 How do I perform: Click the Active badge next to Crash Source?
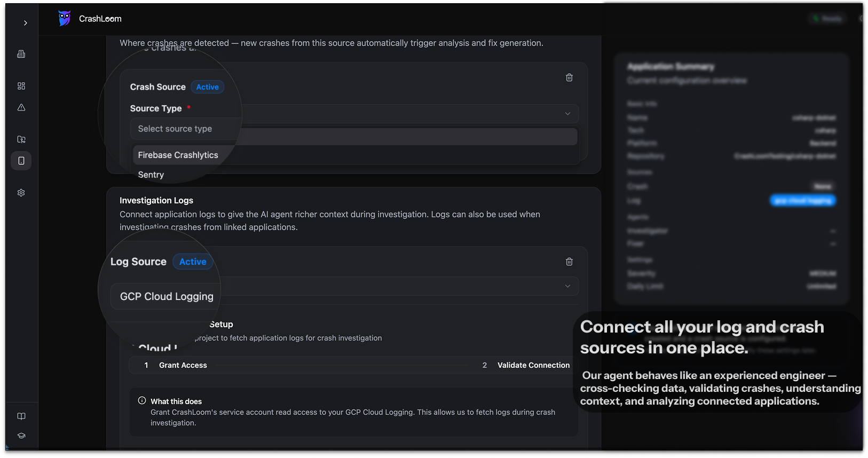(208, 87)
